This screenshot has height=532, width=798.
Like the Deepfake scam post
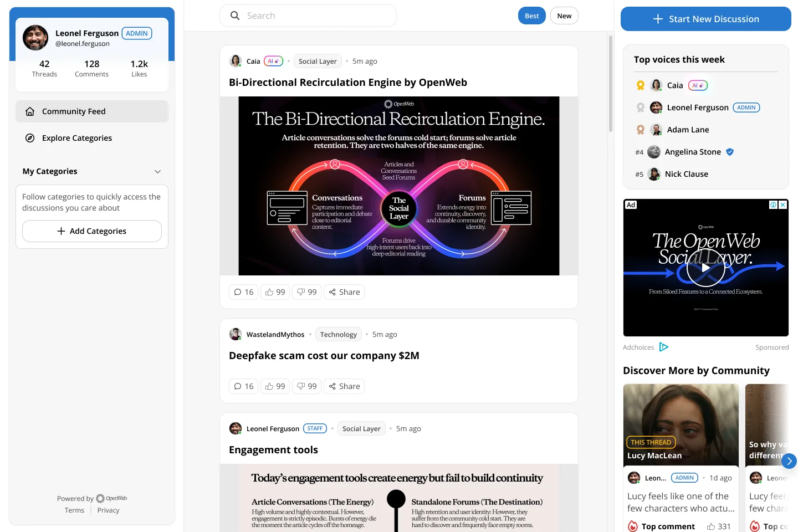275,386
